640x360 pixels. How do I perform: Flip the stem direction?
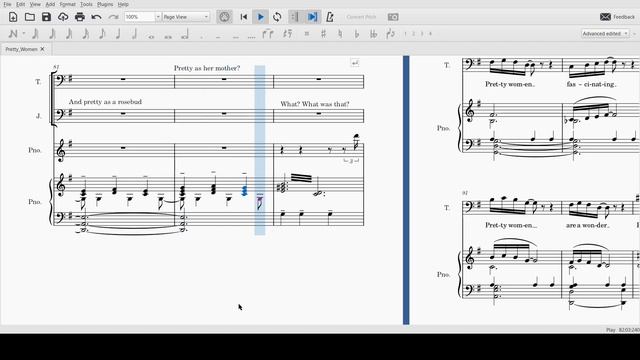pyautogui.click(x=391, y=33)
